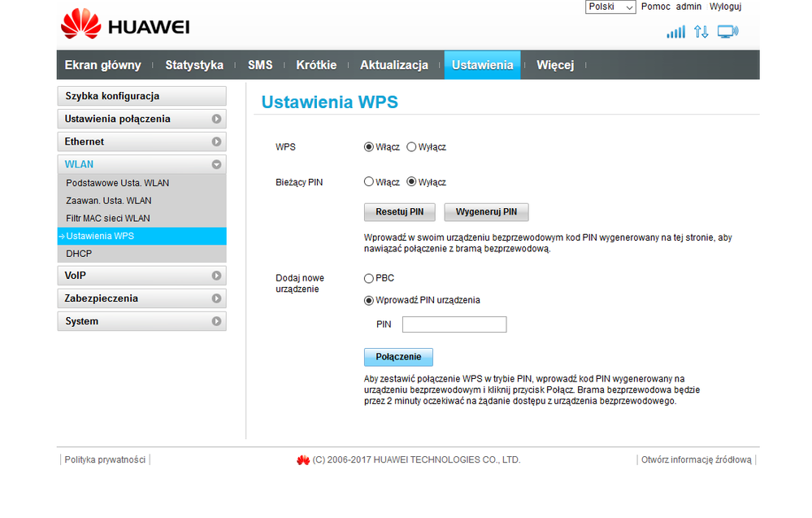
Task: Open the Statystyka tab
Action: (x=194, y=65)
